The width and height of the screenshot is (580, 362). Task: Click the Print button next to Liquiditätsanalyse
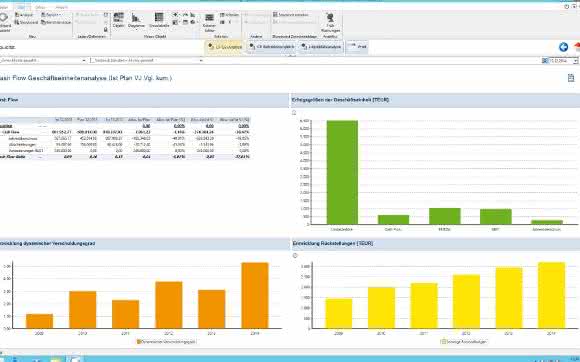357,47
